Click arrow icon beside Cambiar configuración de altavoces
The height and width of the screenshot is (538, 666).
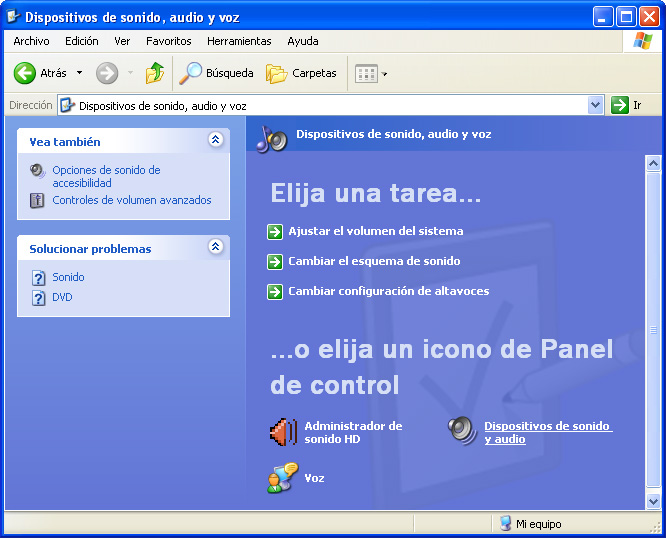click(x=275, y=292)
